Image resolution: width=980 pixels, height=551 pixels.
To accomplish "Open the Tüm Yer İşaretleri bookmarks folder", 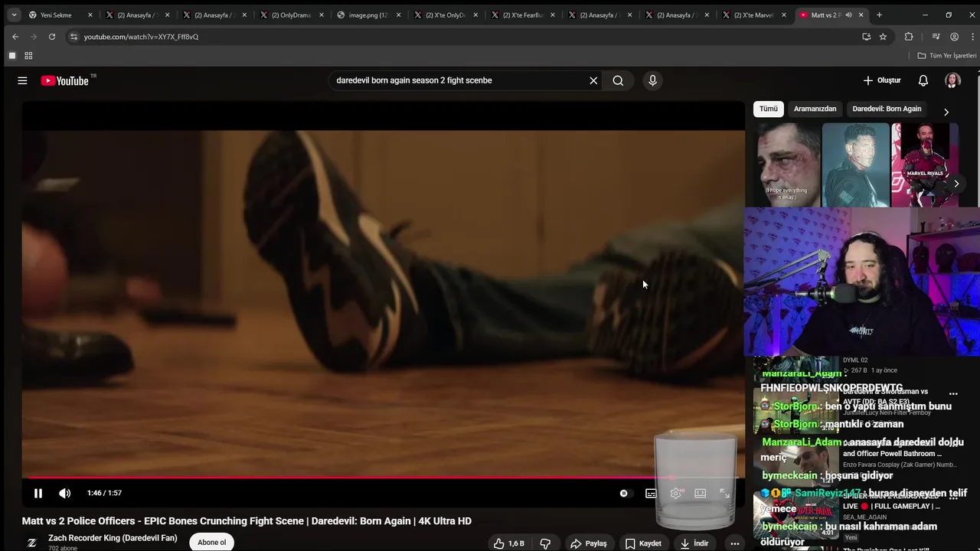I will point(947,56).
